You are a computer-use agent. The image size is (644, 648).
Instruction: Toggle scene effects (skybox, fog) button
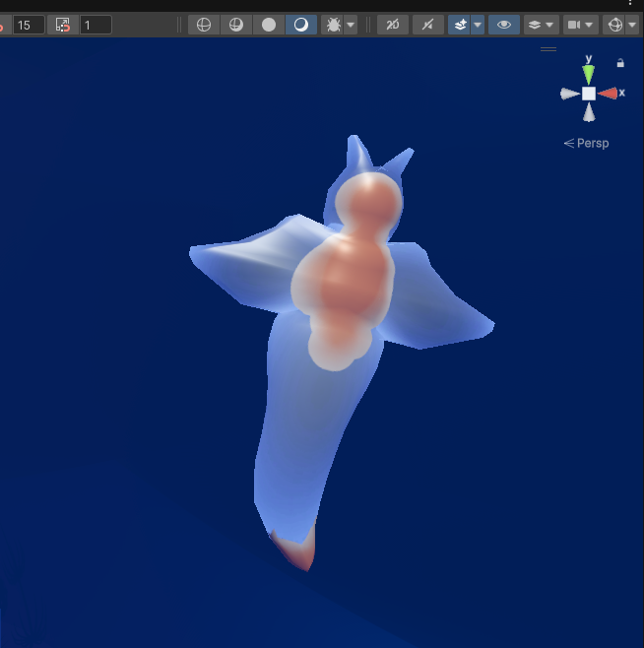click(x=460, y=25)
